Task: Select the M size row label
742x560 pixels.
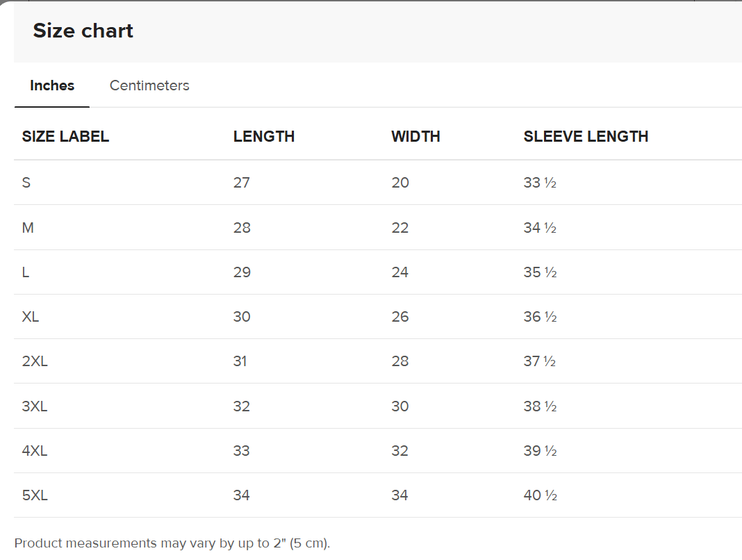Action: click(28, 228)
